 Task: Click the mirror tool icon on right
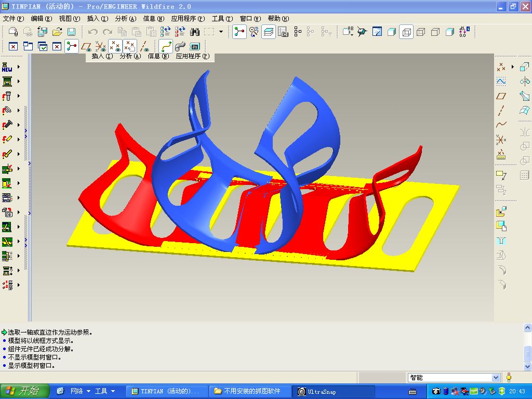tap(525, 132)
